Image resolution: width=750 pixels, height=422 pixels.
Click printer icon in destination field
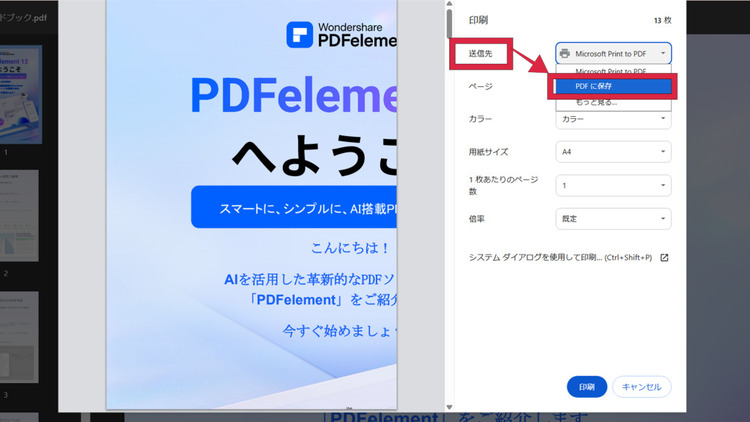click(565, 54)
